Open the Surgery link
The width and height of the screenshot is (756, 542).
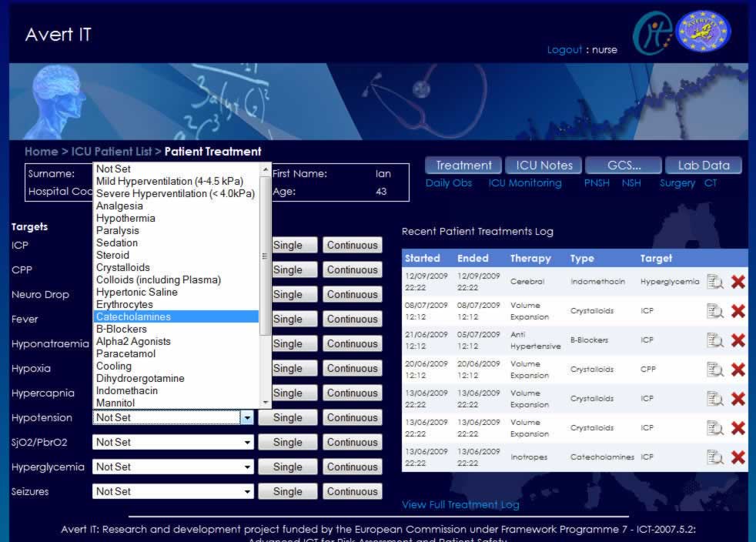[677, 183]
